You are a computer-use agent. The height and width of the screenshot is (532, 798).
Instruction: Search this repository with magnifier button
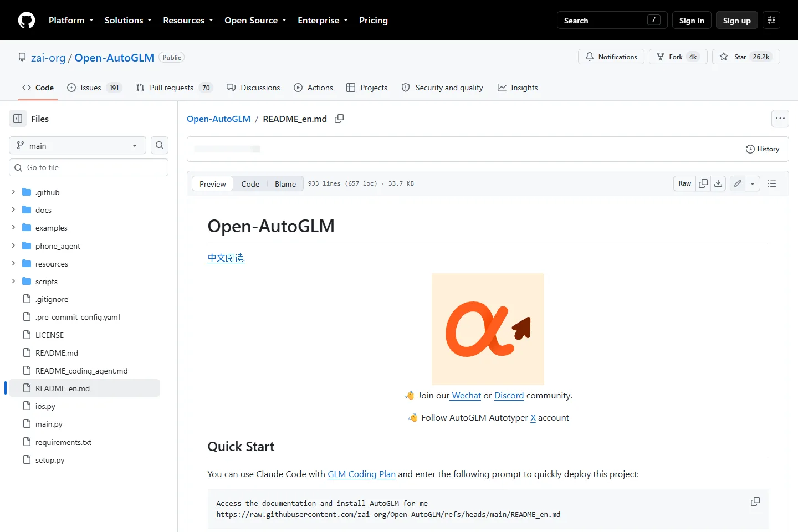coord(160,145)
